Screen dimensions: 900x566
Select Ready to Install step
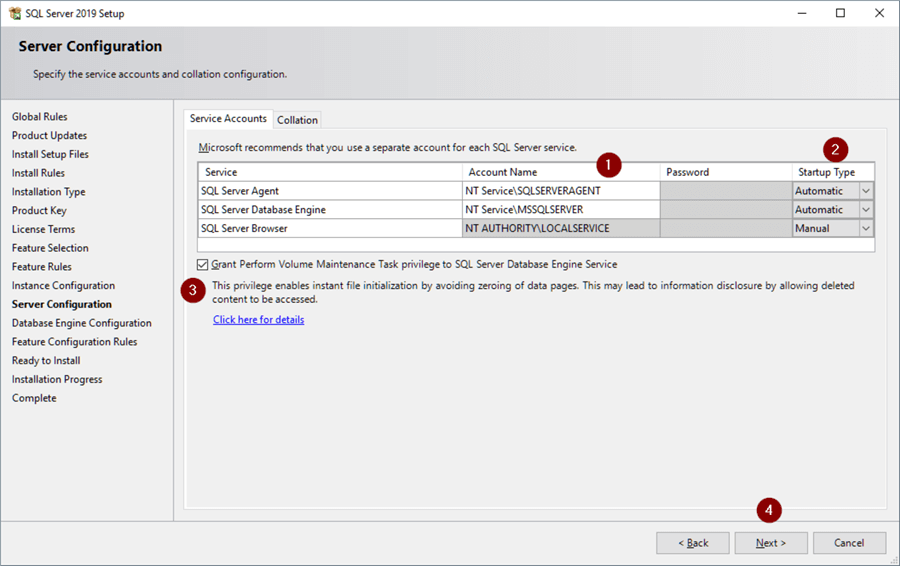coord(46,360)
